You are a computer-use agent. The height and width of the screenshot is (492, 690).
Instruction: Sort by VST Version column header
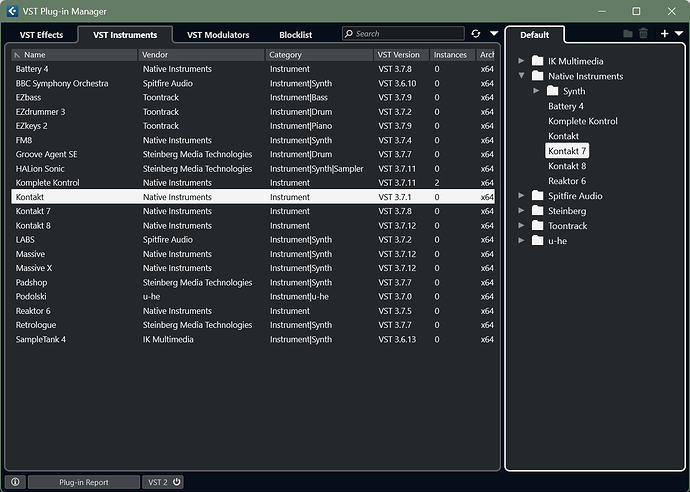[401, 55]
